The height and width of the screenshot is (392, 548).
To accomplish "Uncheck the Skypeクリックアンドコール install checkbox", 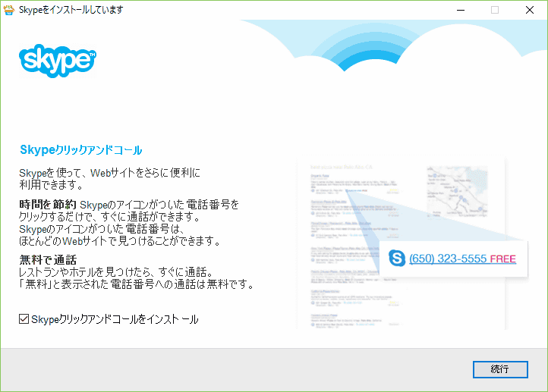I will coord(24,318).
